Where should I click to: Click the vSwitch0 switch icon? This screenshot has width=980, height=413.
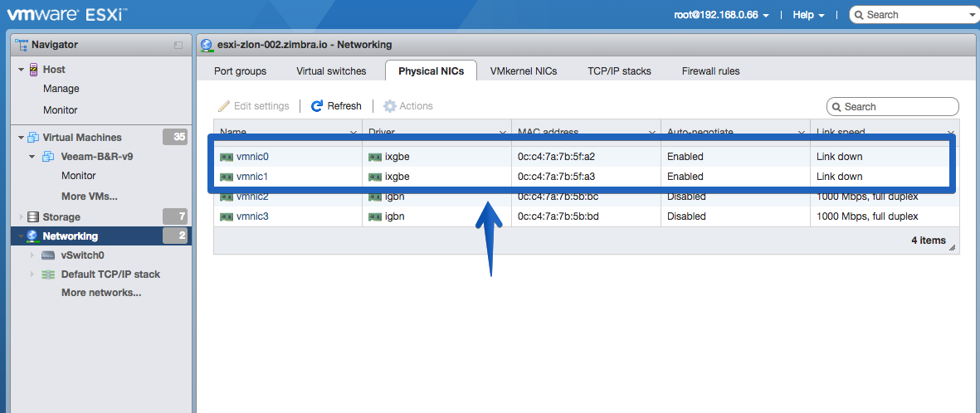pyautogui.click(x=49, y=255)
